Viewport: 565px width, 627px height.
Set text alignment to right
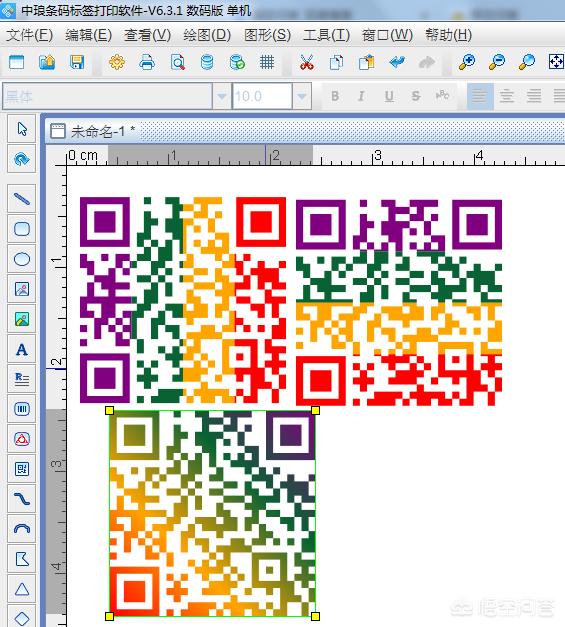point(534,96)
